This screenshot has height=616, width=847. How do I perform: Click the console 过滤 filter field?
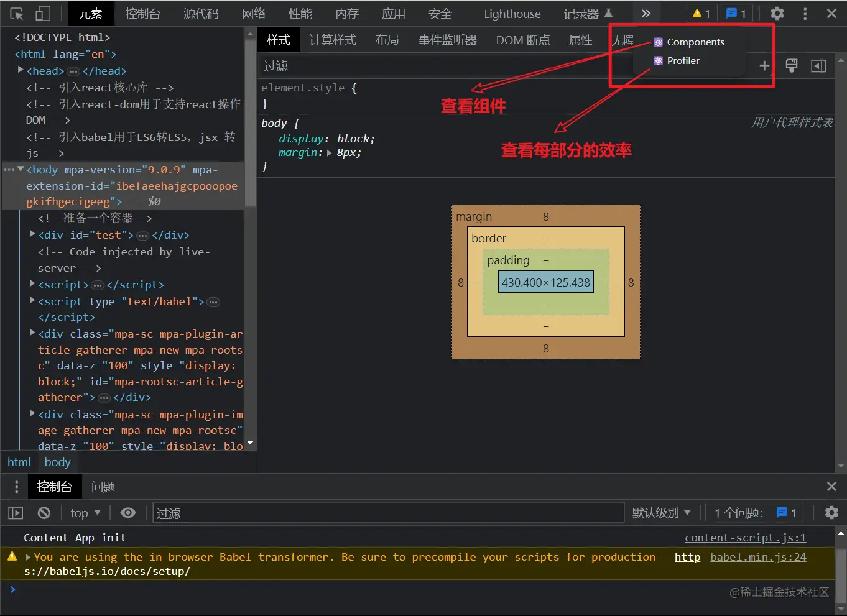pyautogui.click(x=388, y=513)
